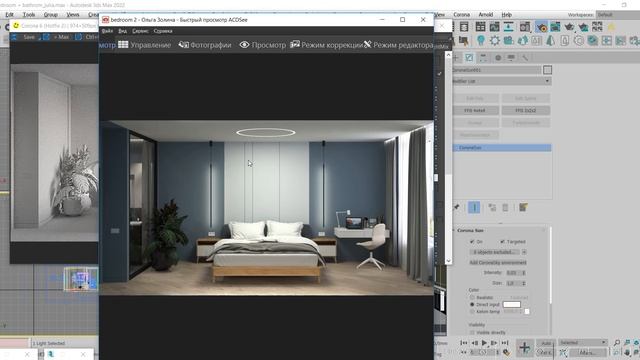Open the Файл menu in ACDSee

(107, 31)
